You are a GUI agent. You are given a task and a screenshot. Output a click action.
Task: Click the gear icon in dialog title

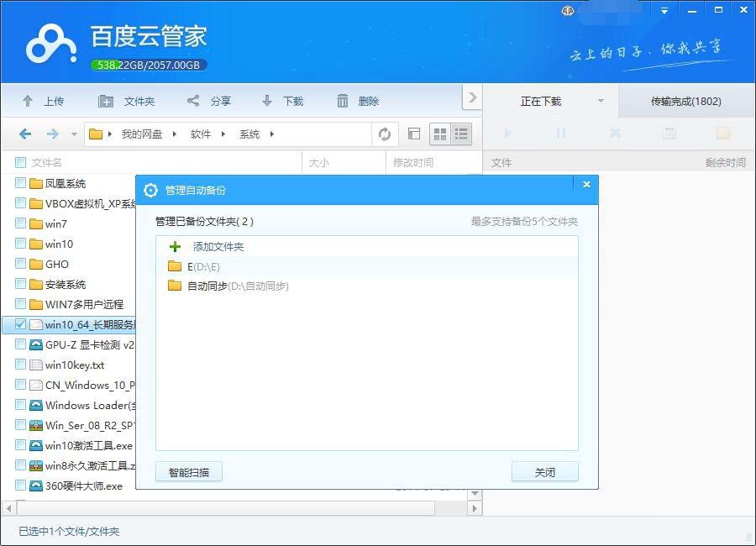click(151, 191)
